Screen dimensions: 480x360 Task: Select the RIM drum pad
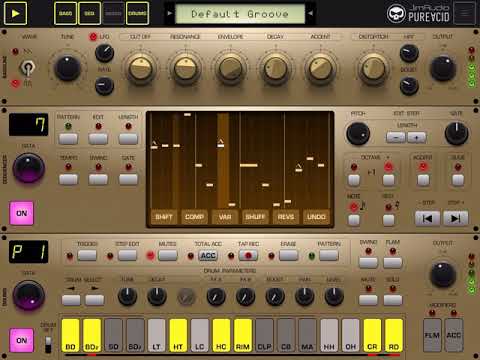(243, 335)
